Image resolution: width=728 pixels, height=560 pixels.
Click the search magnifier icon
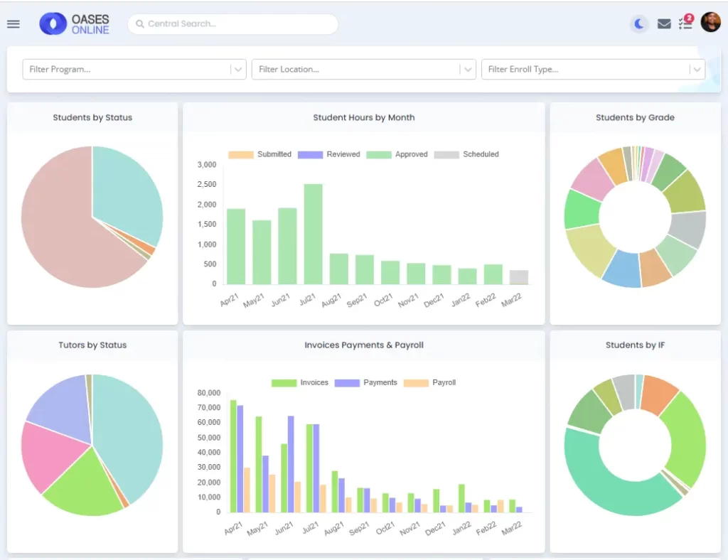point(140,24)
